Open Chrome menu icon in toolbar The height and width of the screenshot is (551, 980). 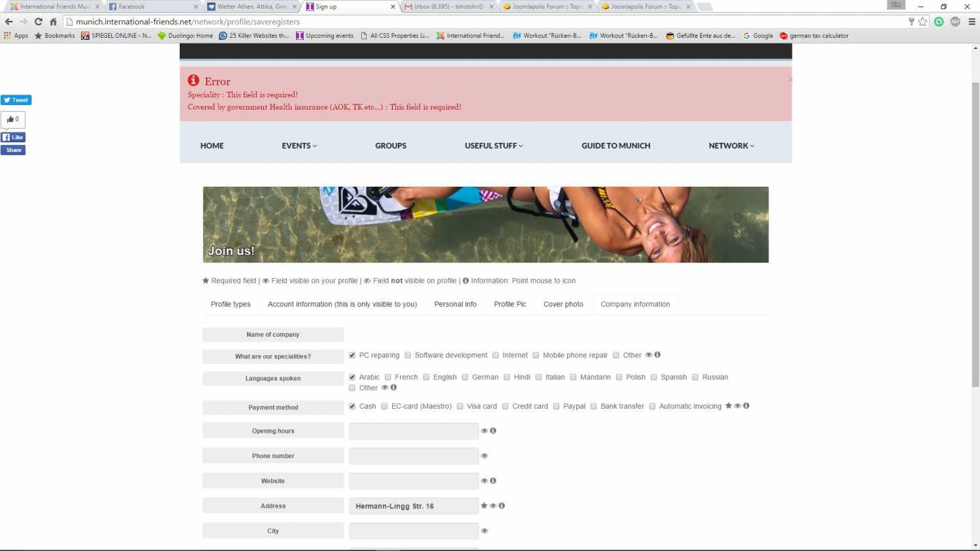(972, 22)
